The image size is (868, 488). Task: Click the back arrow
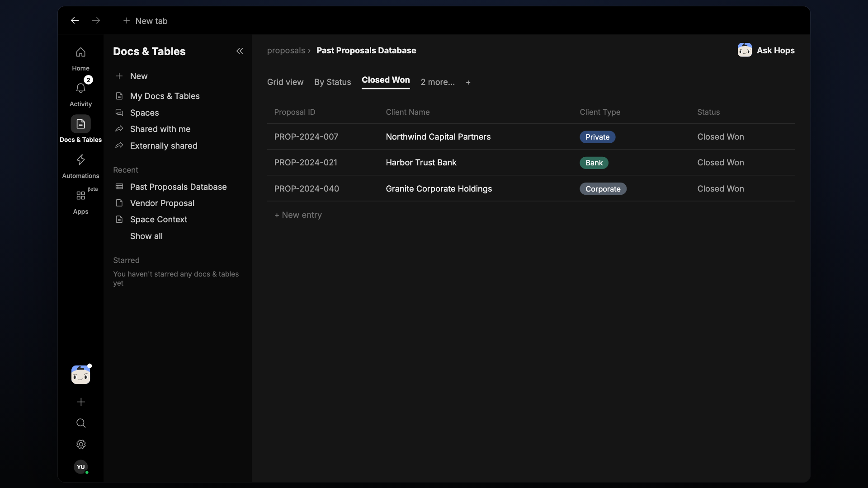[x=75, y=20]
